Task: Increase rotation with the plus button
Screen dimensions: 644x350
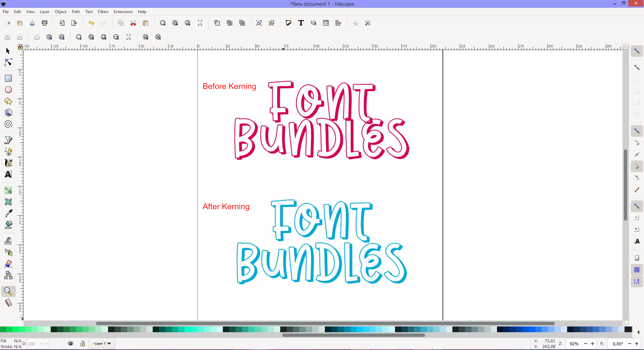Action: click(636, 344)
